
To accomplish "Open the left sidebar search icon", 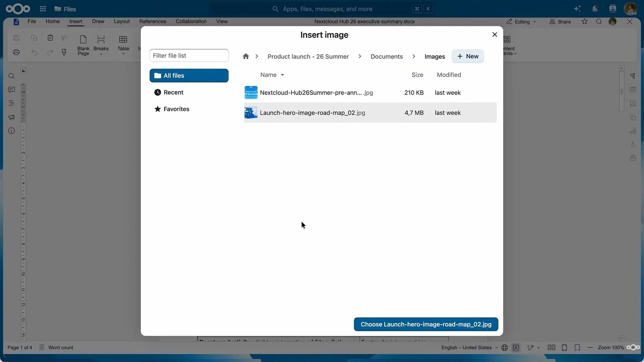I will click(x=11, y=76).
